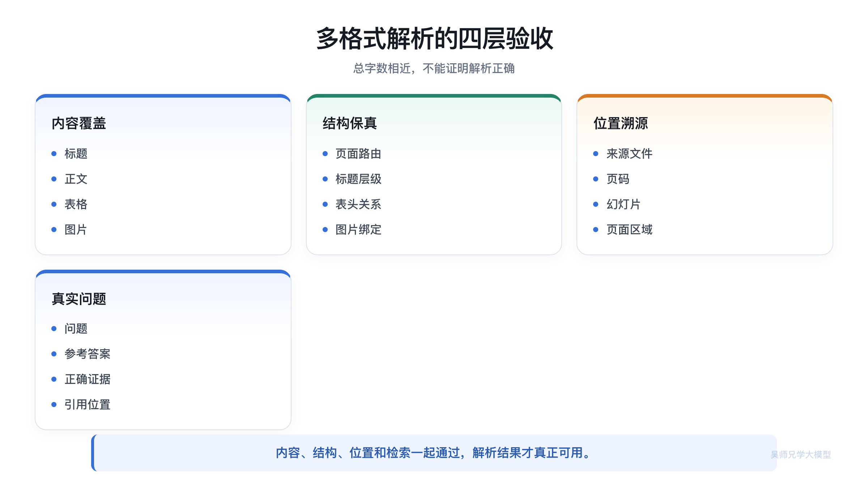Select the 位置溯源 card heading

(621, 123)
